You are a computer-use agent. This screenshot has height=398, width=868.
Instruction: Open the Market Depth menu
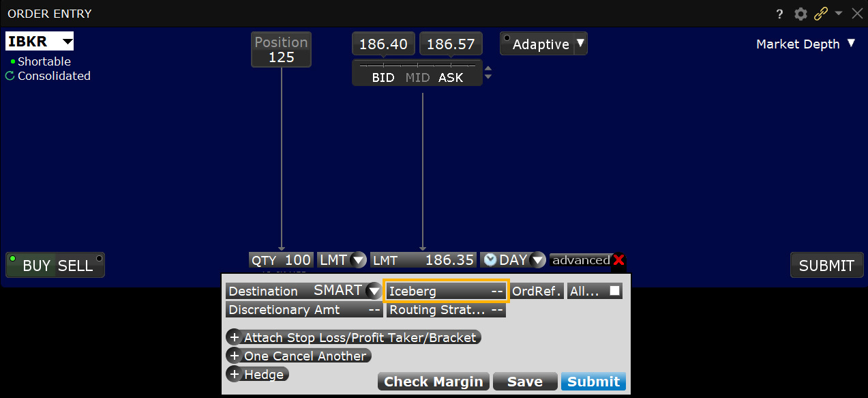(805, 44)
